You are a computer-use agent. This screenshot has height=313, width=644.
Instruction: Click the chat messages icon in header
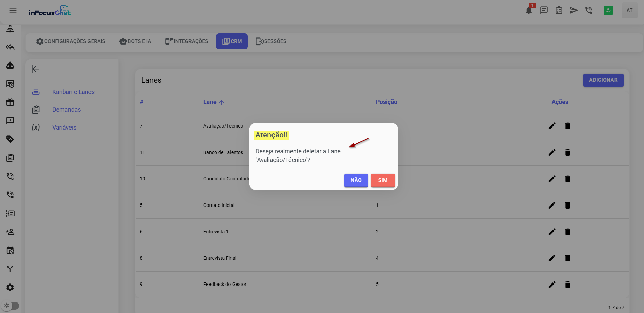click(544, 10)
